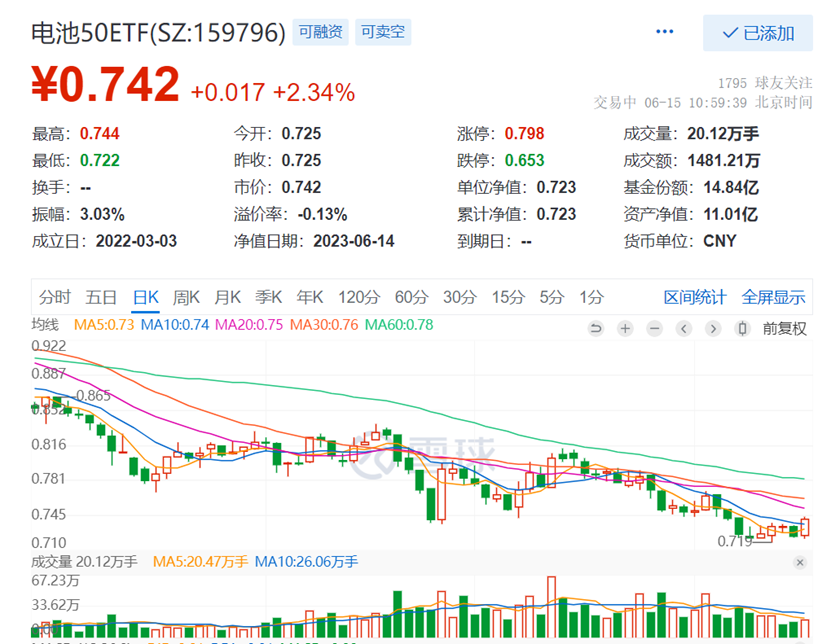Zoom out chart with minus icon
831x644 pixels.
[x=655, y=329]
